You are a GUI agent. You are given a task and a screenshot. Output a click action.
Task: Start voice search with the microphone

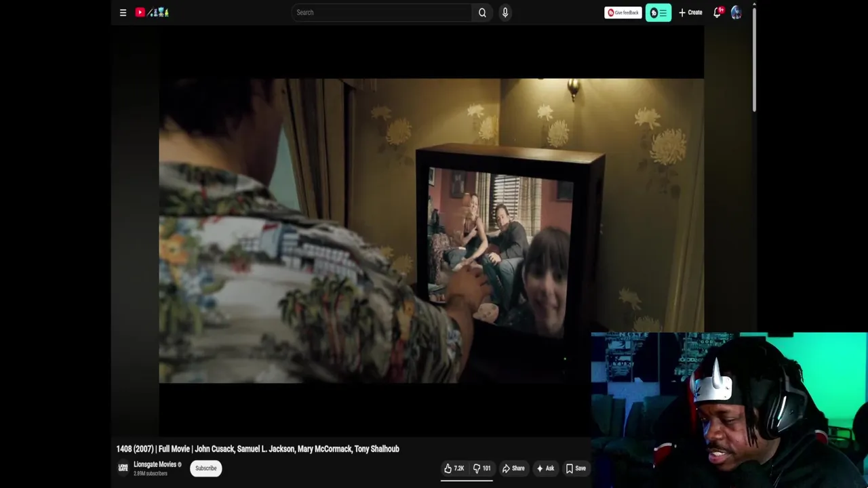tap(505, 12)
